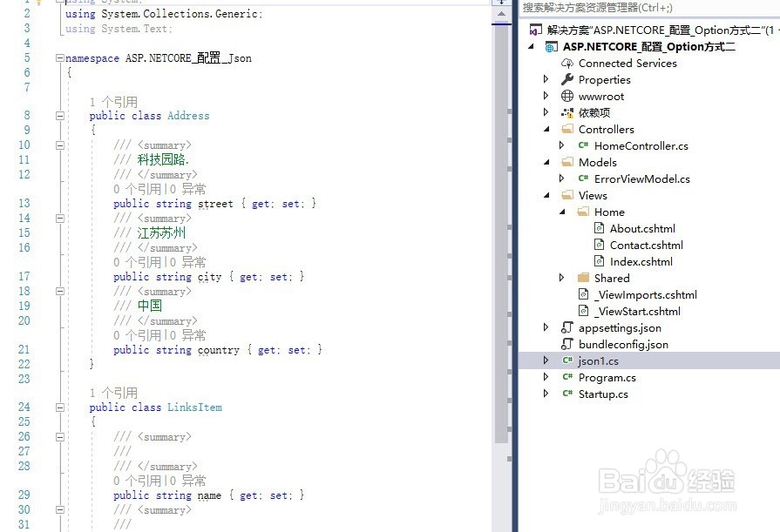Collapse the ASP.NETCORE_配置_Option方式二 project node
The height and width of the screenshot is (532, 780).
(x=532, y=47)
